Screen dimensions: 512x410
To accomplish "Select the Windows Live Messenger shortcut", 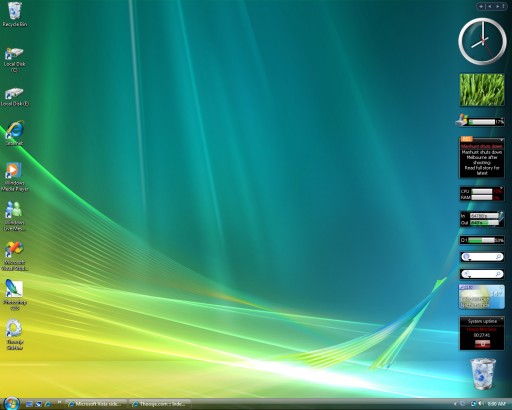I will point(14,216).
